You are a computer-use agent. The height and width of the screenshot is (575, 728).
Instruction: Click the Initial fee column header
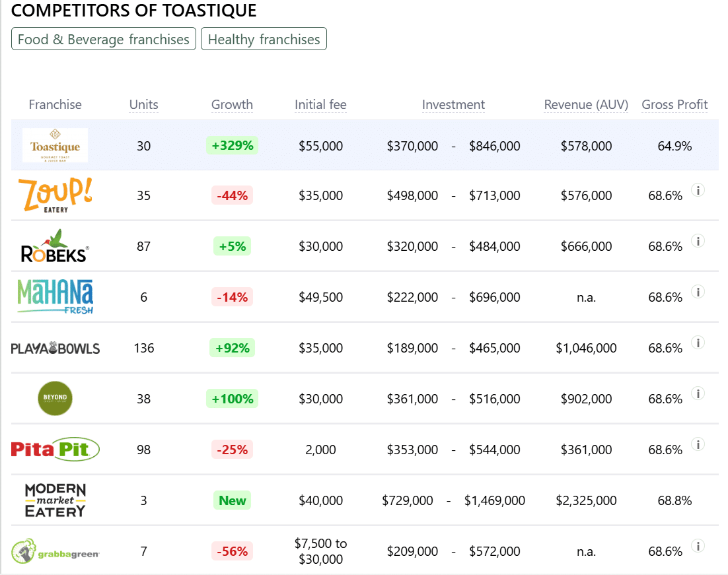(321, 105)
